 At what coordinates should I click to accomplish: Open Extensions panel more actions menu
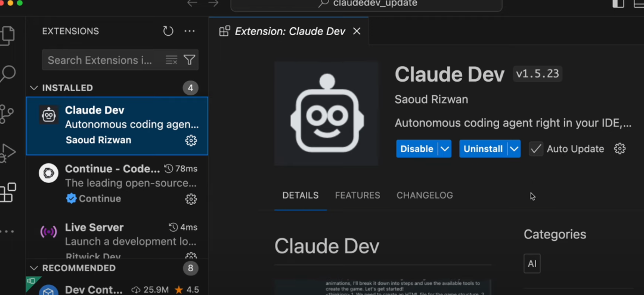point(190,31)
